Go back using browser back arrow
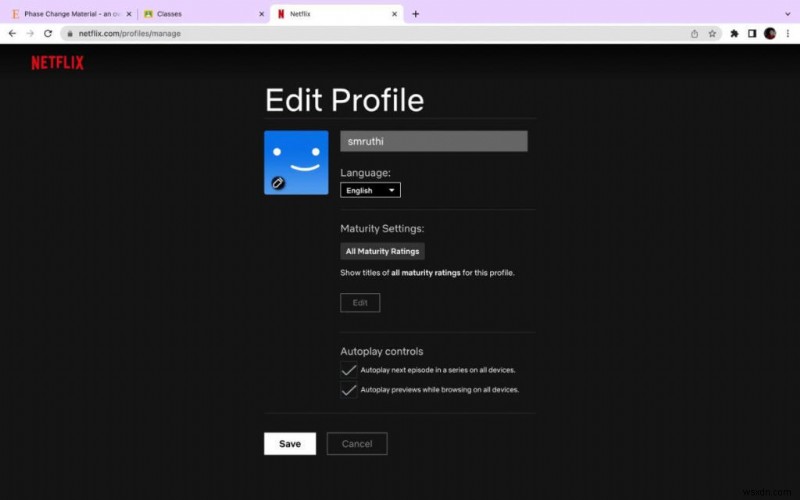800x500 pixels. pyautogui.click(x=12, y=34)
